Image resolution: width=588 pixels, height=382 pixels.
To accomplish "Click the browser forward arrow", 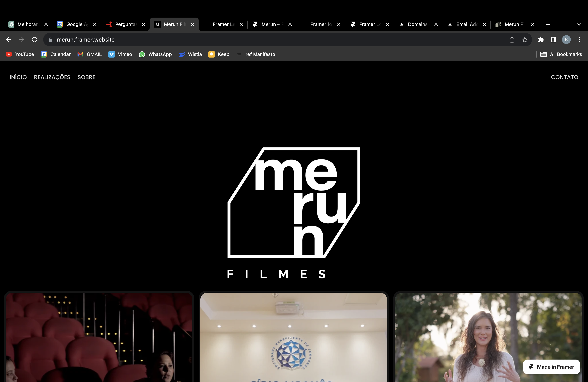I will pyautogui.click(x=22, y=40).
